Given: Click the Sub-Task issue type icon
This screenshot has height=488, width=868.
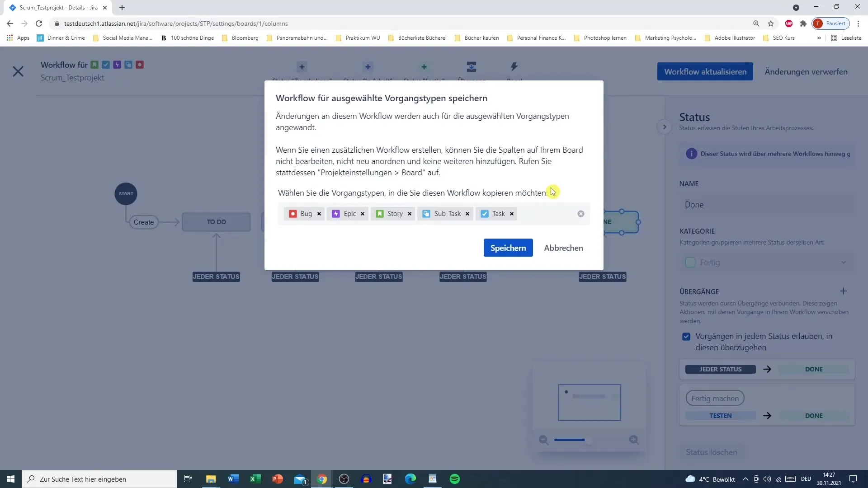Looking at the screenshot, I should tap(426, 213).
